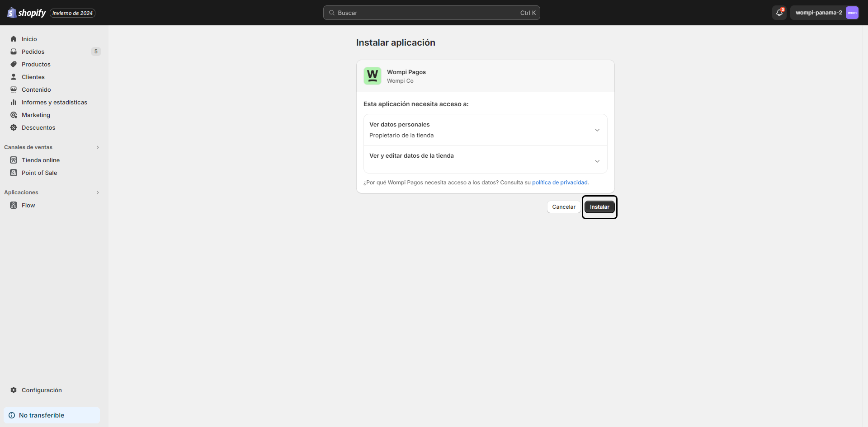
Task: Click the Instalar button
Action: tap(599, 206)
